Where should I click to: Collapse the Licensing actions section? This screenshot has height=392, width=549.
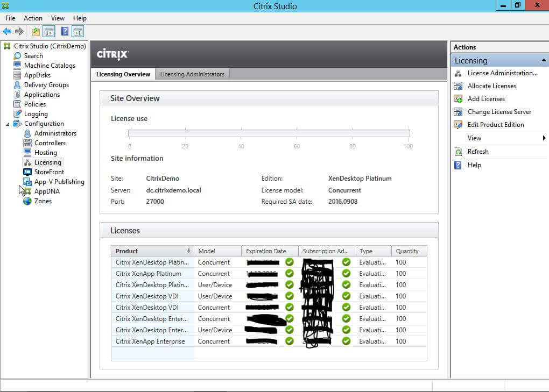point(544,61)
